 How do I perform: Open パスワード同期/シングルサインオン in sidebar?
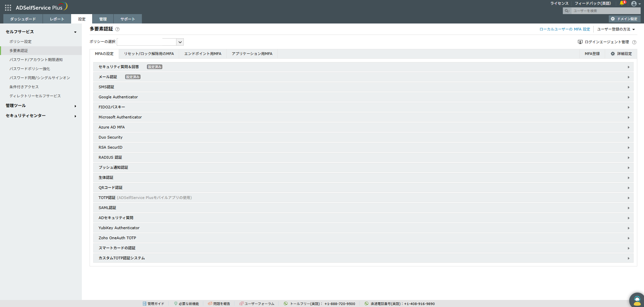[40, 78]
